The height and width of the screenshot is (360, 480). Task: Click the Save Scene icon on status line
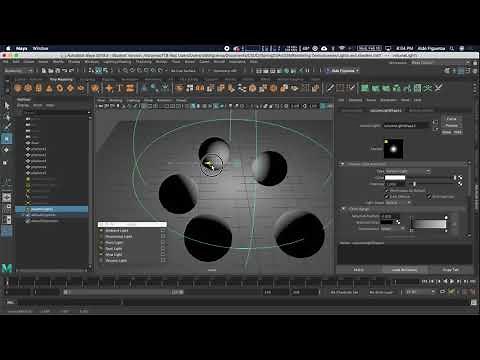(57, 71)
